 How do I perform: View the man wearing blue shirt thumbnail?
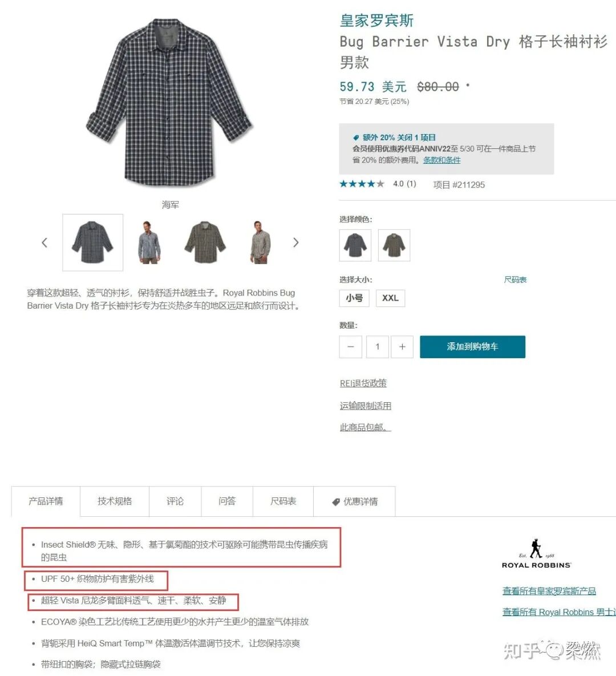pos(149,242)
